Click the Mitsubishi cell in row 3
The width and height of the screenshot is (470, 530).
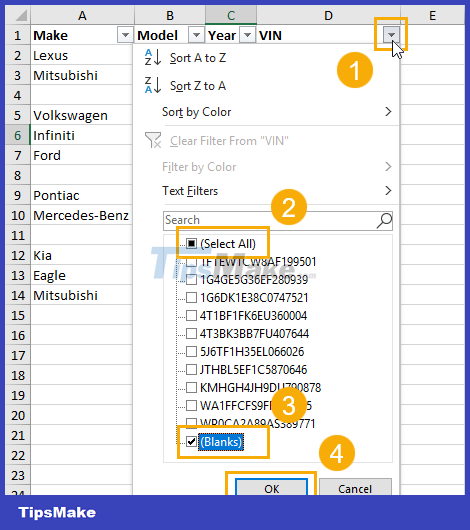81,75
